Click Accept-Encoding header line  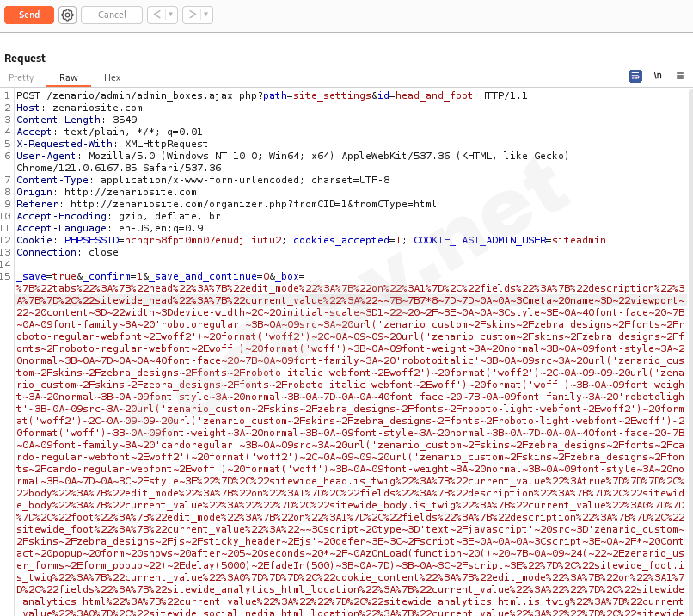pyautogui.click(x=119, y=216)
